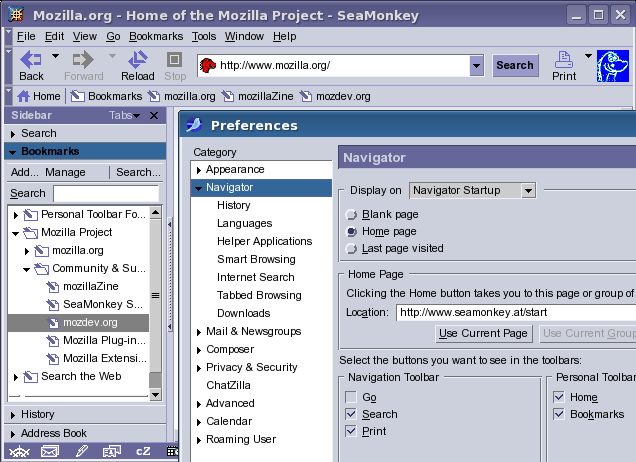Click the mozillaZine bookmark icon in sidebar tree

(x=52, y=287)
